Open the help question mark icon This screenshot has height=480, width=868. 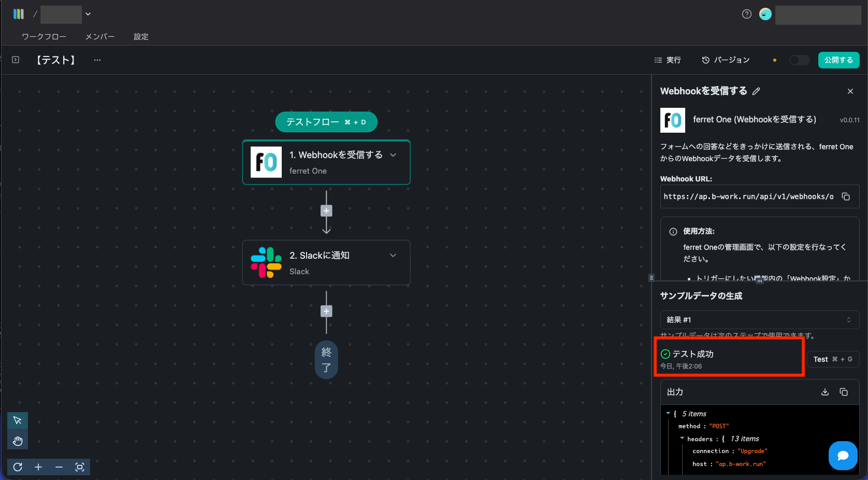pyautogui.click(x=746, y=14)
